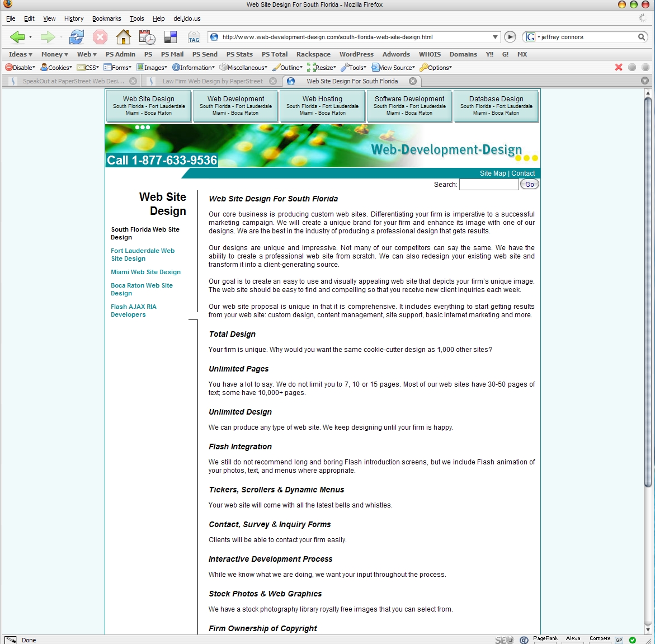Click the Compete indicator in status bar
This screenshot has height=644, width=655.
click(x=600, y=640)
